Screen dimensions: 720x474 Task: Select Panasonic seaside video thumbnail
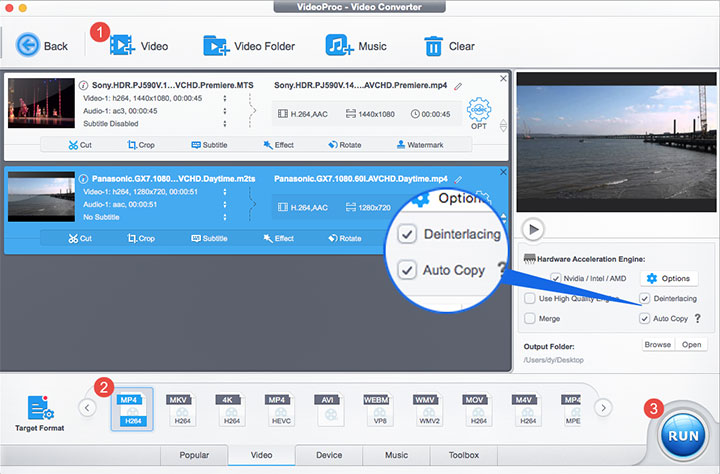pos(41,197)
